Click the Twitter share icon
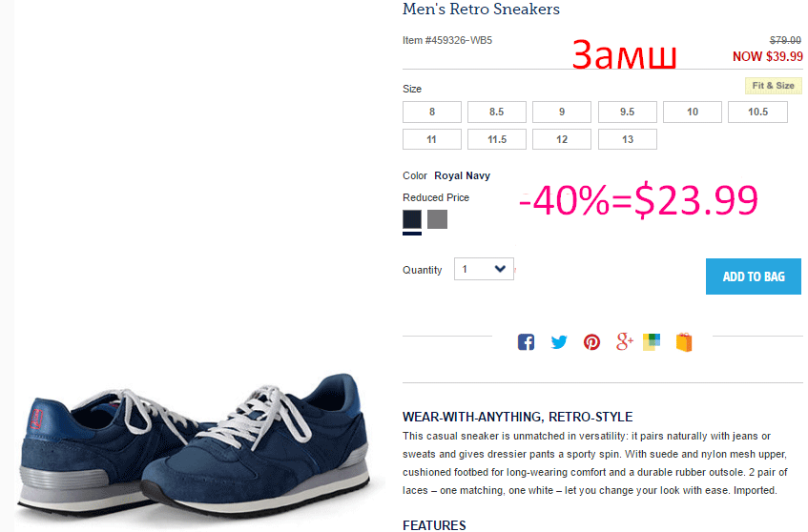This screenshot has height=532, width=808. 559,342
